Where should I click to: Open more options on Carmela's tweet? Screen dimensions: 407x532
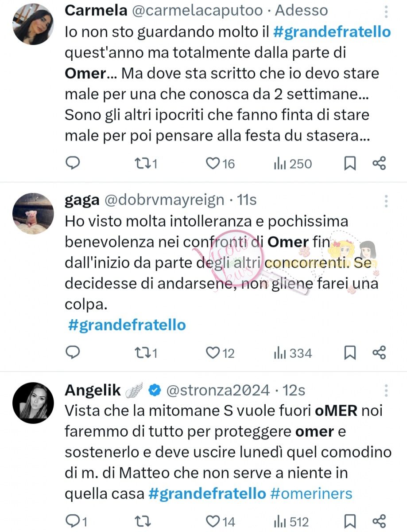(386, 12)
